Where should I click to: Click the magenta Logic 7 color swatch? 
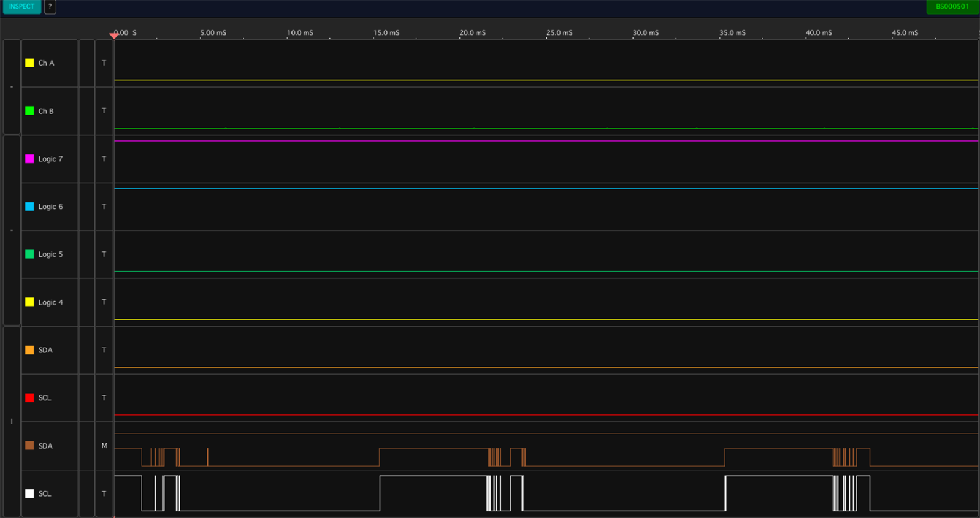[29, 159]
